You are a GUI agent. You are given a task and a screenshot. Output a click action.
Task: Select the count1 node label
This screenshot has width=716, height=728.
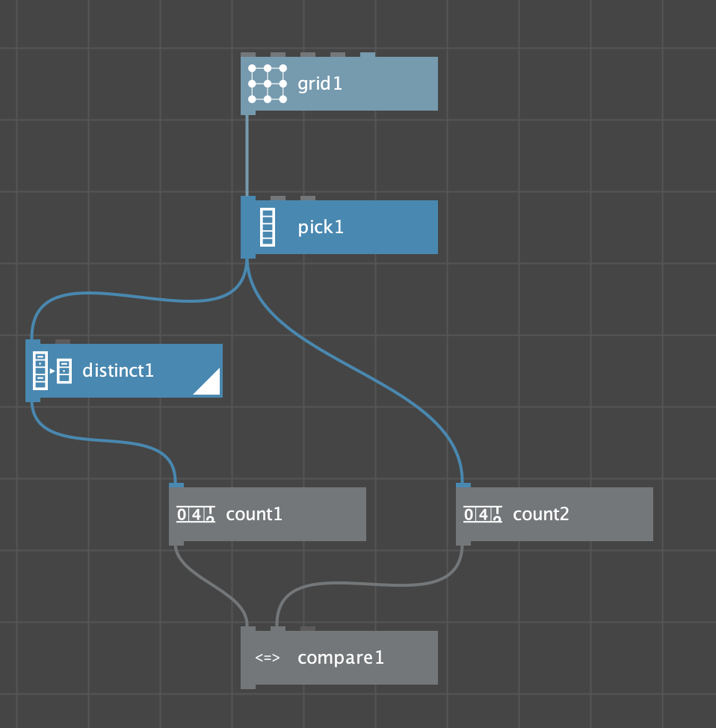pos(254,514)
